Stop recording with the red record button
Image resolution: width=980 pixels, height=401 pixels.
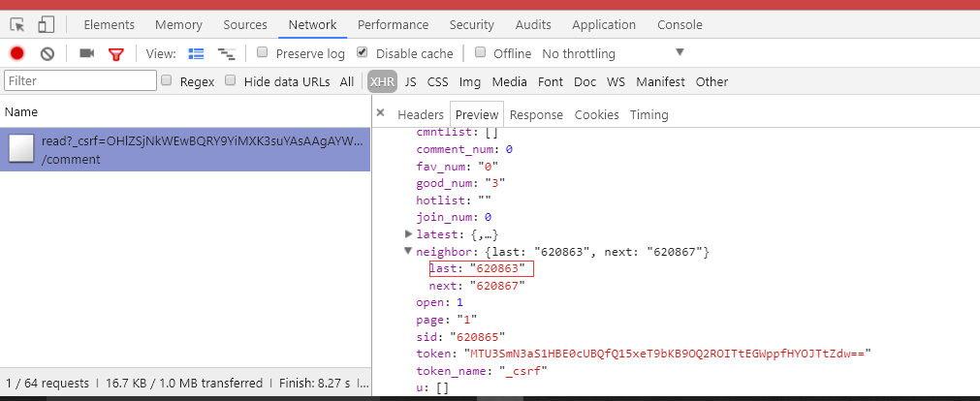(16, 53)
